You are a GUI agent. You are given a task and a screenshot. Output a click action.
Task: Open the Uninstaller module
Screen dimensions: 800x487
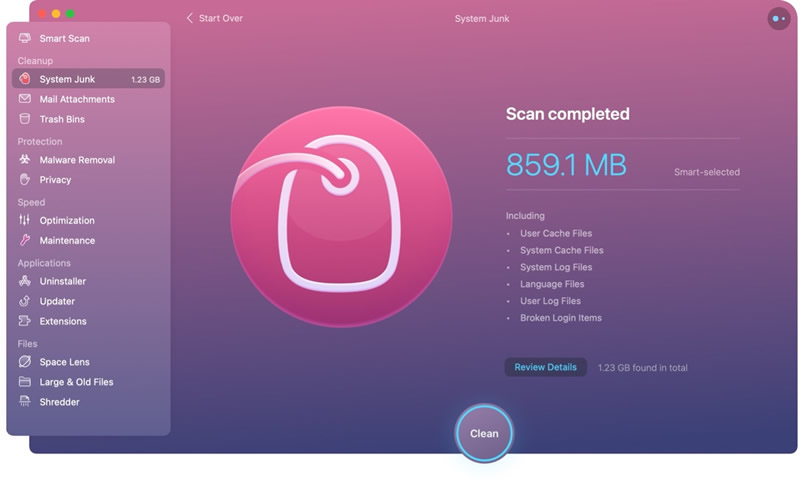pyautogui.click(x=88, y=281)
